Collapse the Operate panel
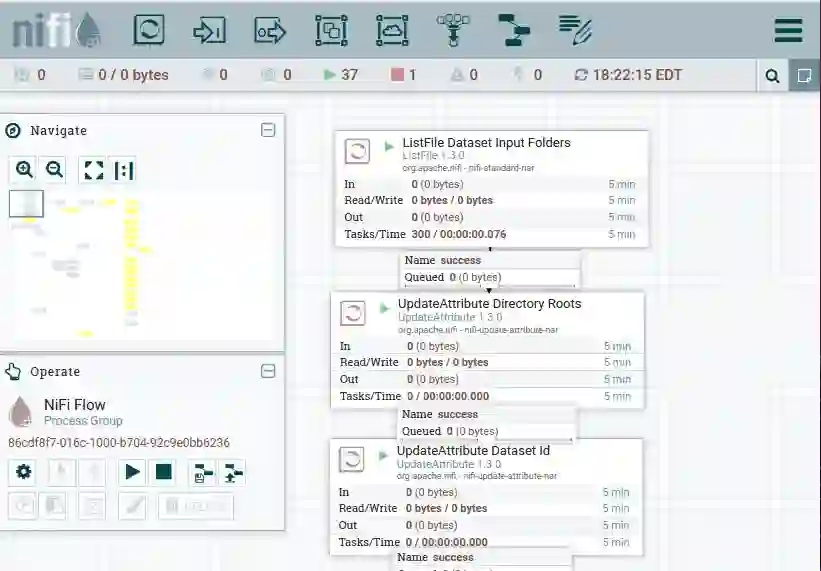Screen dimensions: 821x571 point(268,371)
